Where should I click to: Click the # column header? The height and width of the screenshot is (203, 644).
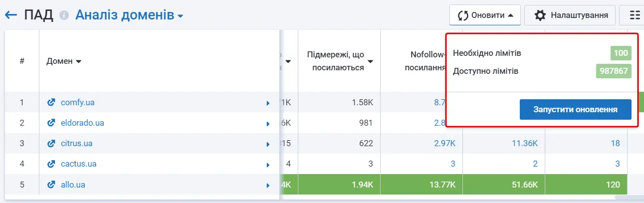point(22,61)
